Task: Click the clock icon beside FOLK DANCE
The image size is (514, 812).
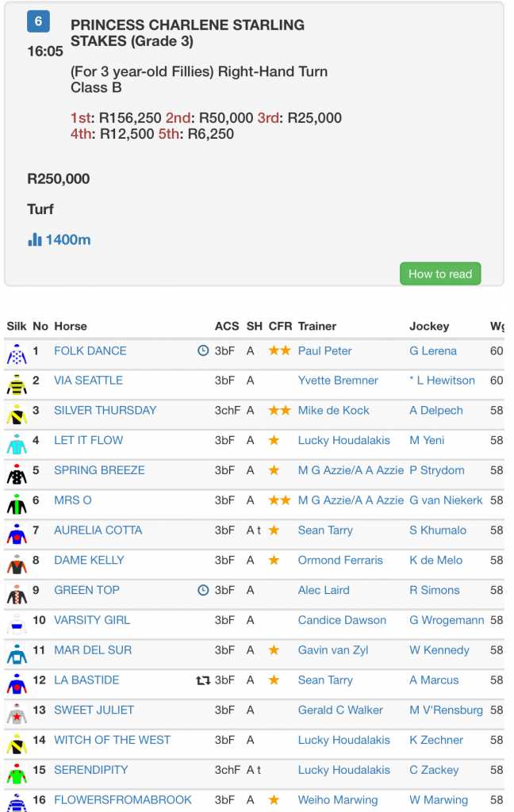Action: point(203,350)
